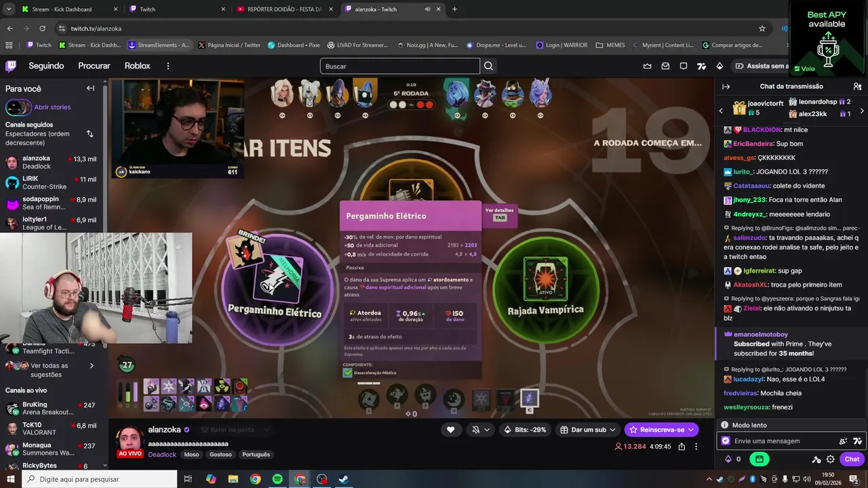
Task: Click in the Buscar search field
Action: [x=400, y=66]
